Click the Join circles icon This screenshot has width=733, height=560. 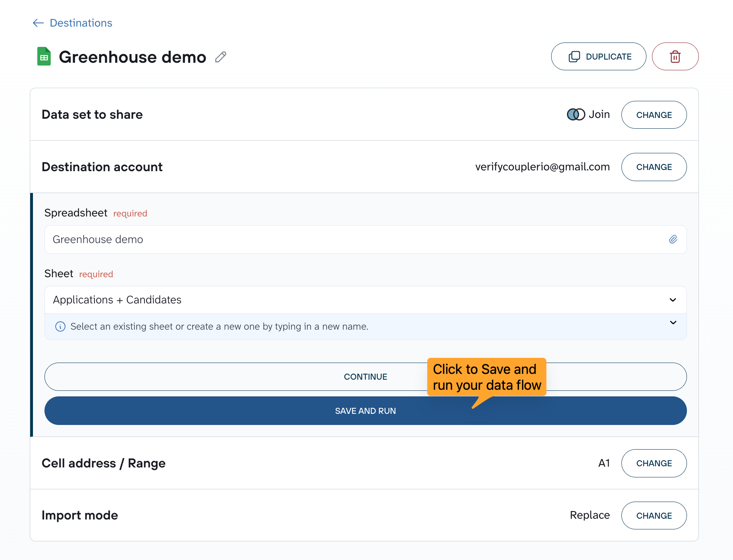pyautogui.click(x=576, y=114)
